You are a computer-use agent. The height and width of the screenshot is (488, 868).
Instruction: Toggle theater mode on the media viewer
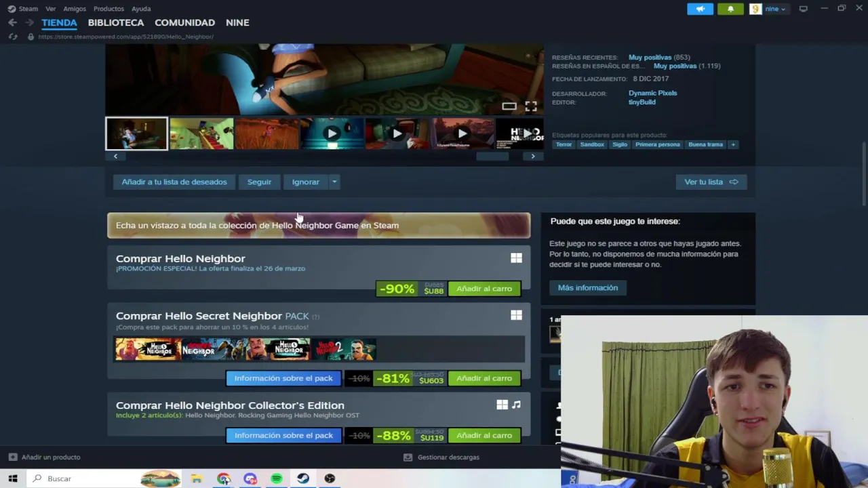tap(509, 106)
